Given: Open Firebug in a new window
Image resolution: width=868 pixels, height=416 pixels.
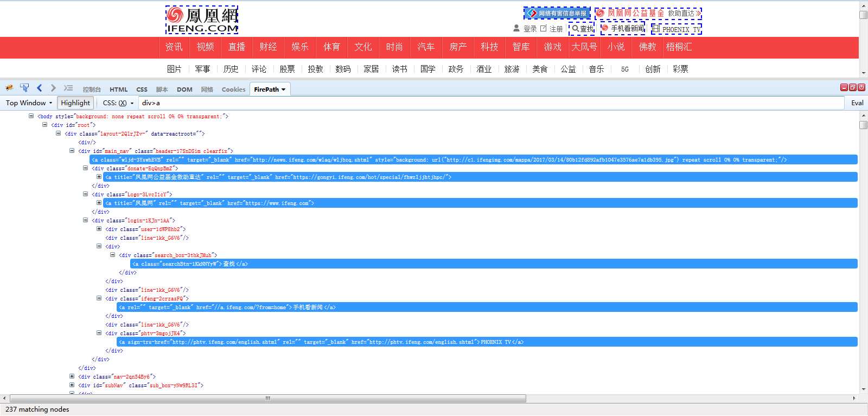Looking at the screenshot, I should [853, 87].
